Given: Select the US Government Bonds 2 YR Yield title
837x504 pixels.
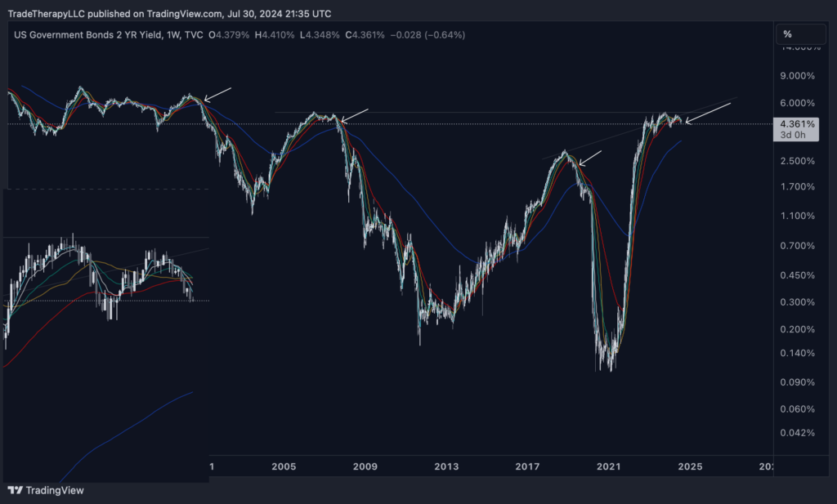Looking at the screenshot, I should (x=87, y=34).
